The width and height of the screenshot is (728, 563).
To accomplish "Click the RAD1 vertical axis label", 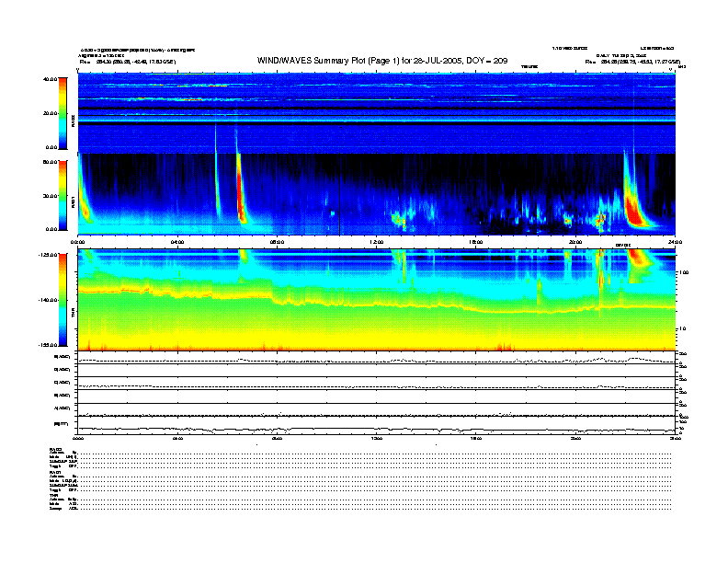I will [73, 202].
